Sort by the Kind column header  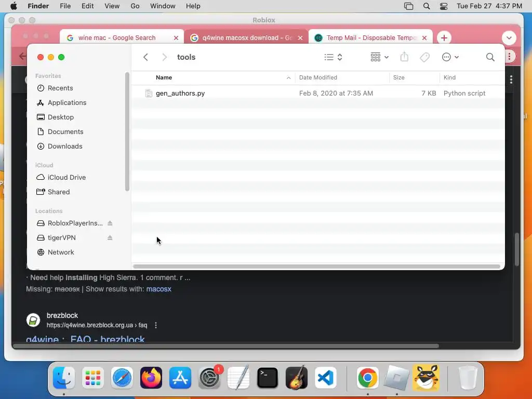click(x=449, y=77)
